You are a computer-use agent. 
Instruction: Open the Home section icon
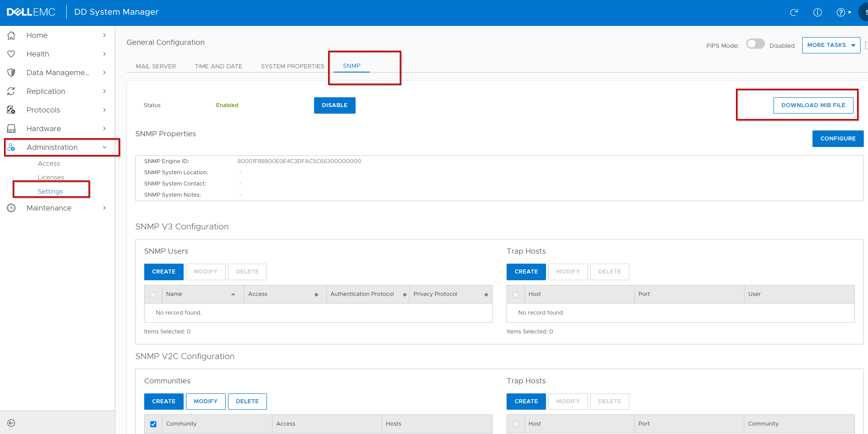pyautogui.click(x=11, y=35)
